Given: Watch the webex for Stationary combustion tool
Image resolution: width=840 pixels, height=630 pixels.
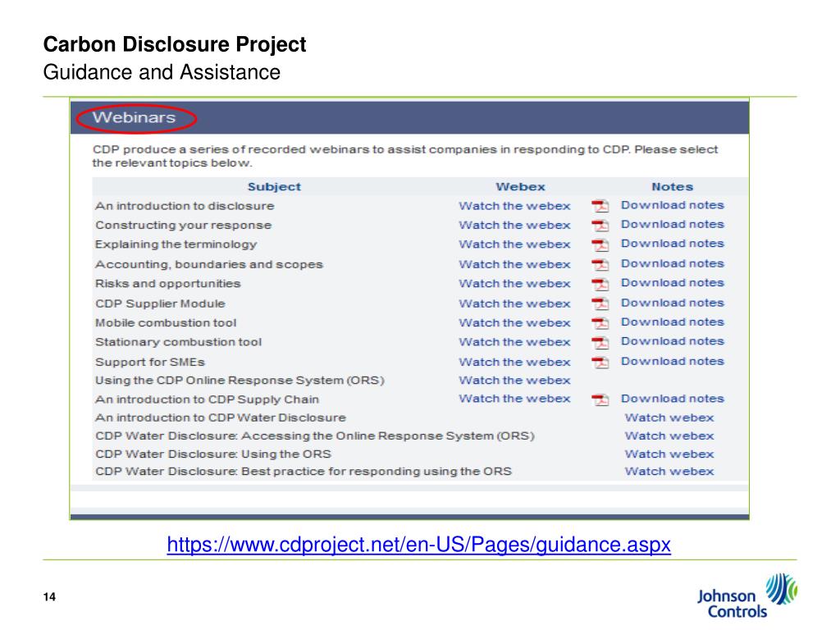Looking at the screenshot, I should tap(514, 342).
